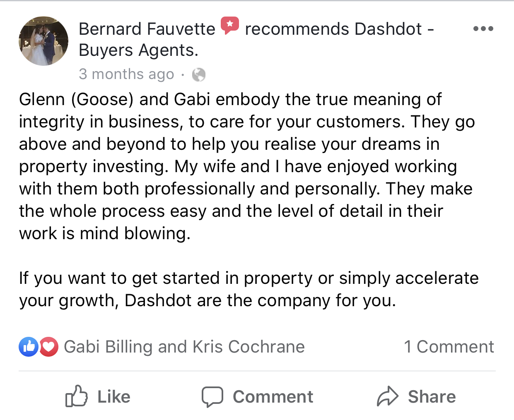Screen dimensions: 514x420
Task: Open Bernard Fauvette's profile picture
Action: tap(43, 41)
